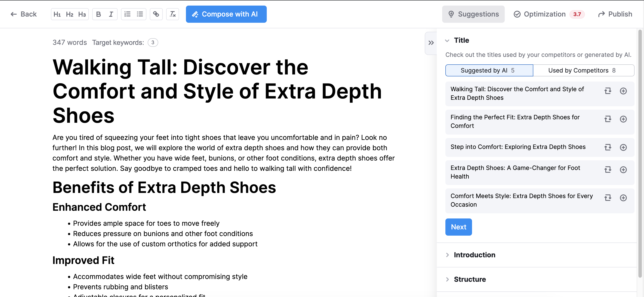Image resolution: width=644 pixels, height=297 pixels.
Task: Click 'Accommodates wide feet' bullet
Action: click(x=160, y=277)
